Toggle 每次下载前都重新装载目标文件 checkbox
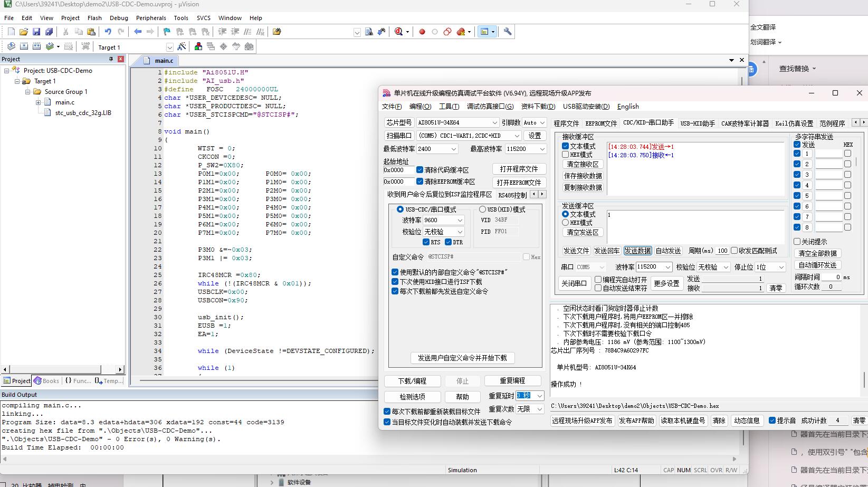 click(x=387, y=412)
